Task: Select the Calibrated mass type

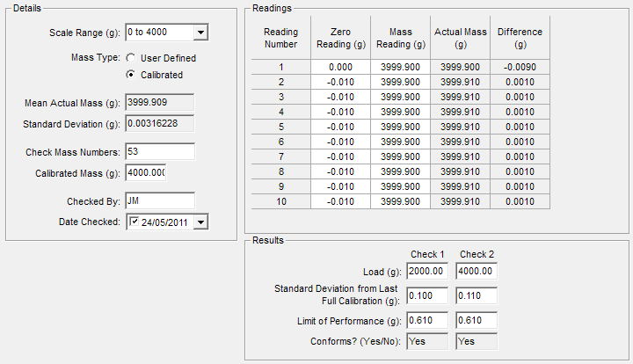Action: pos(131,75)
